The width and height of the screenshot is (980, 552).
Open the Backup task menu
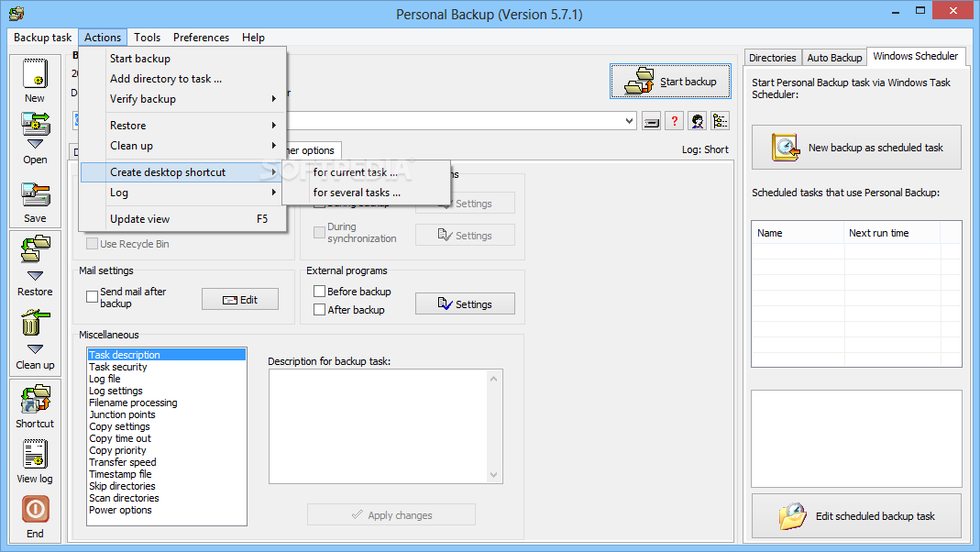pyautogui.click(x=42, y=38)
